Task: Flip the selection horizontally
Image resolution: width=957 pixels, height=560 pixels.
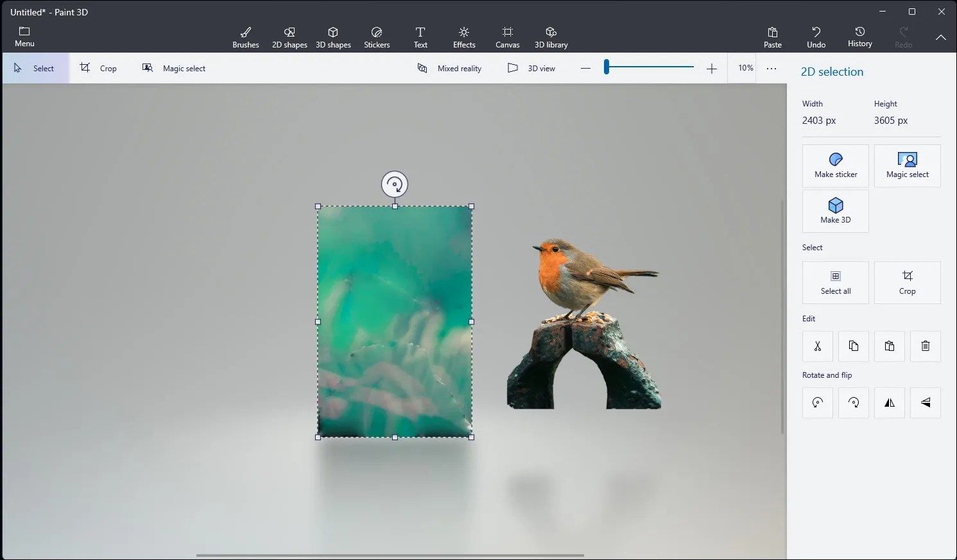Action: 889,403
